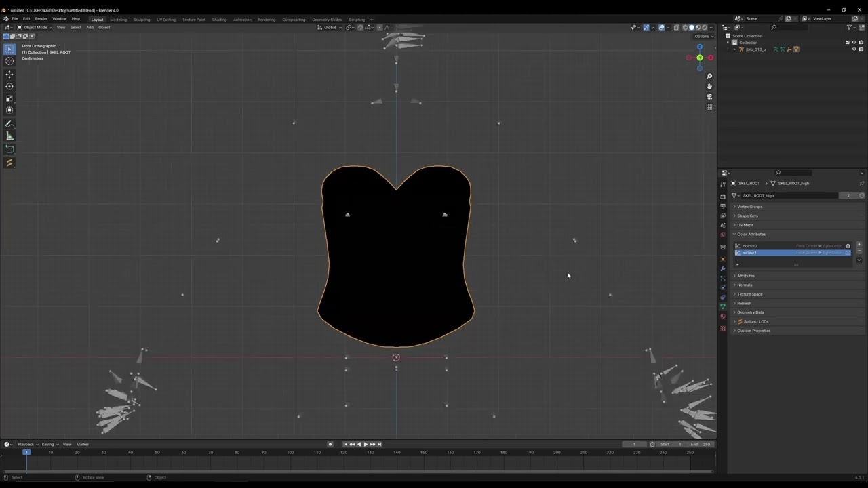
Task: Click the zoom magnifier viewport gizmo
Action: 709,76
